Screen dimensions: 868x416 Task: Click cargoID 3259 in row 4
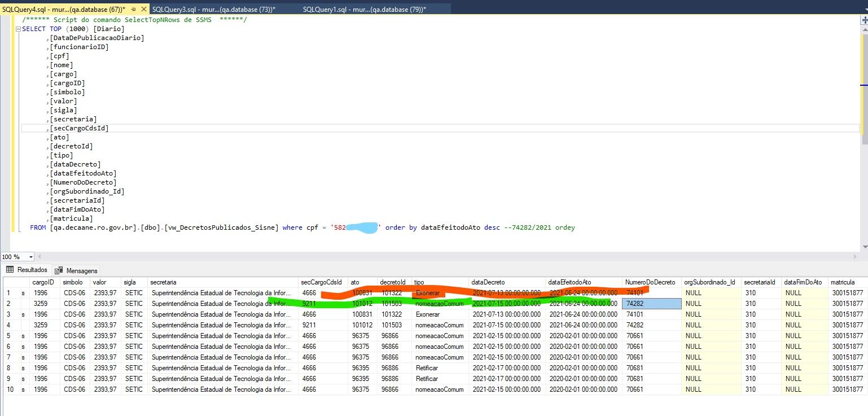[x=45, y=325]
